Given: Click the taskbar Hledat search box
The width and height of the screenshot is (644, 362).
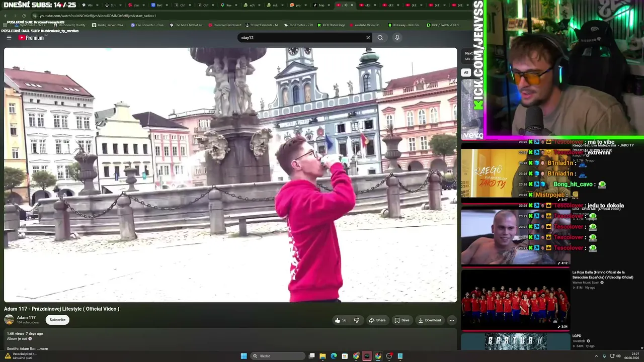Looking at the screenshot, I should point(278,356).
